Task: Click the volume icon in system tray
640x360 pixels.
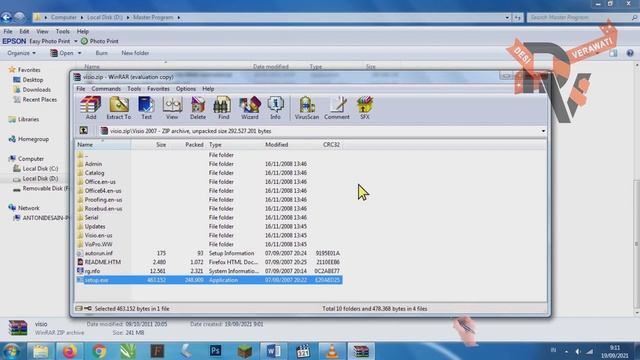Action: pyautogui.click(x=578, y=351)
